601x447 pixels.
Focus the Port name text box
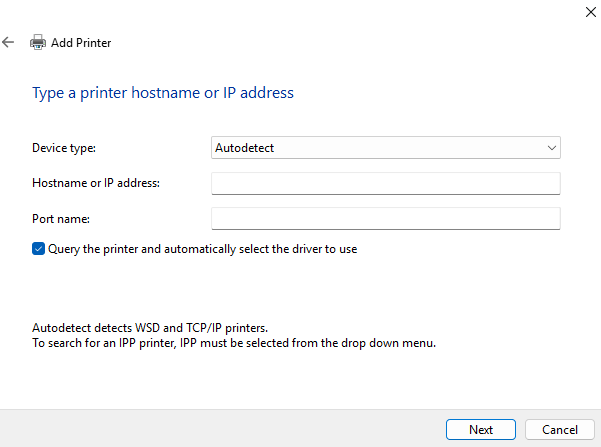(x=385, y=218)
